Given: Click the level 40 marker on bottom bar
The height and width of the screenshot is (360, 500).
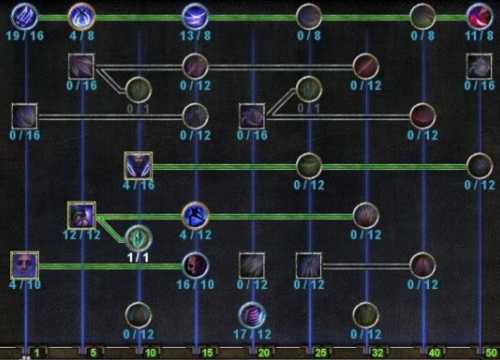Looking at the screenshot, I should (435, 352).
